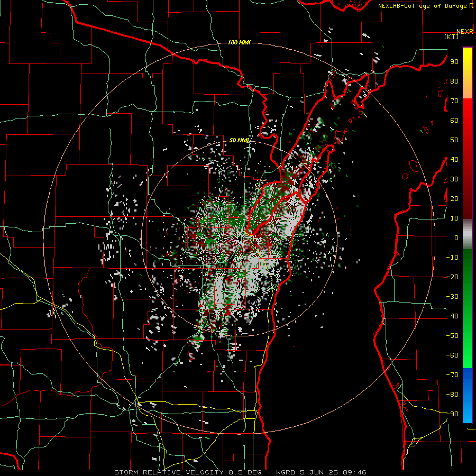Click the KGRB station identifier in the footer
This screenshot has width=476, height=476.
pyautogui.click(x=286, y=472)
